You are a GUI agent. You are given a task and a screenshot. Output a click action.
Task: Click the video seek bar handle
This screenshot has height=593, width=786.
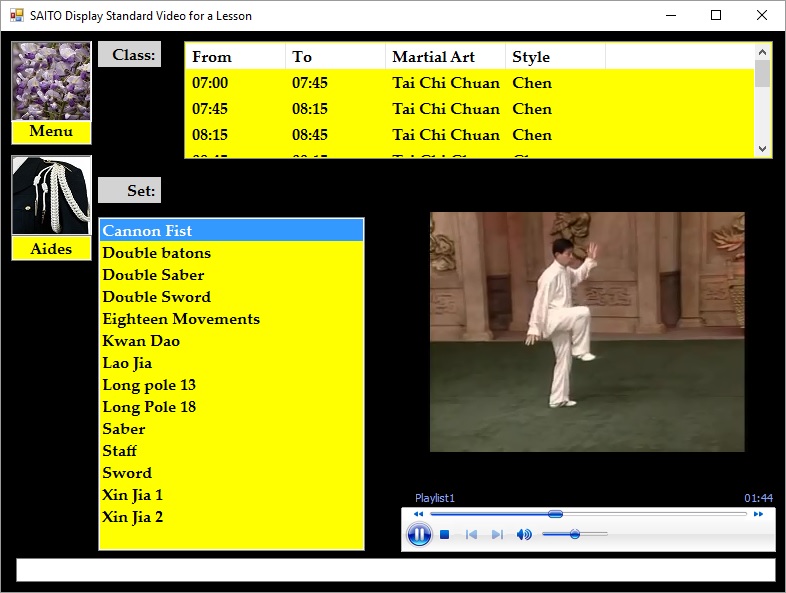(x=555, y=514)
